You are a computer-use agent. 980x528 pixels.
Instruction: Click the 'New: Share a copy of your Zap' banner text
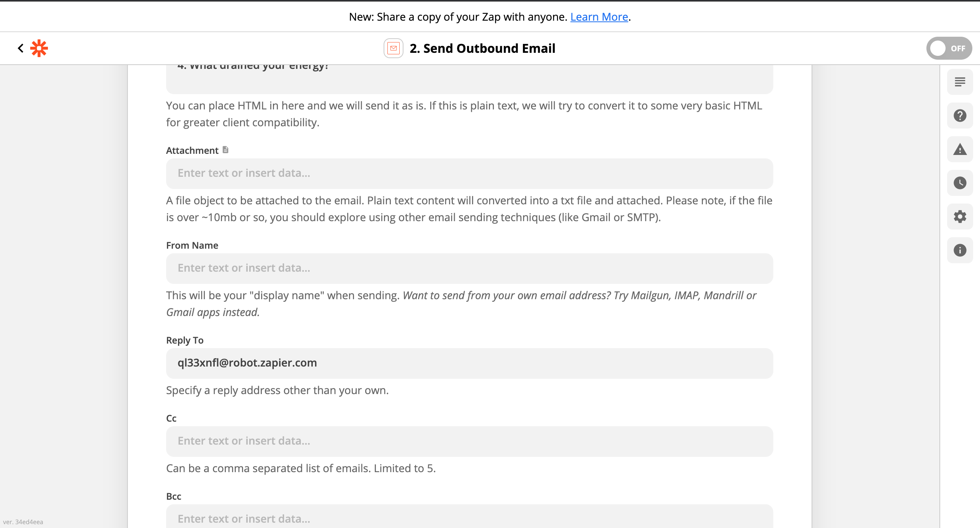point(458,17)
